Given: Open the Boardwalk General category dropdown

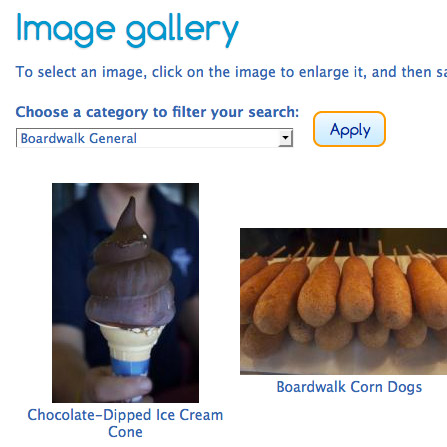Looking at the screenshot, I should [x=154, y=138].
